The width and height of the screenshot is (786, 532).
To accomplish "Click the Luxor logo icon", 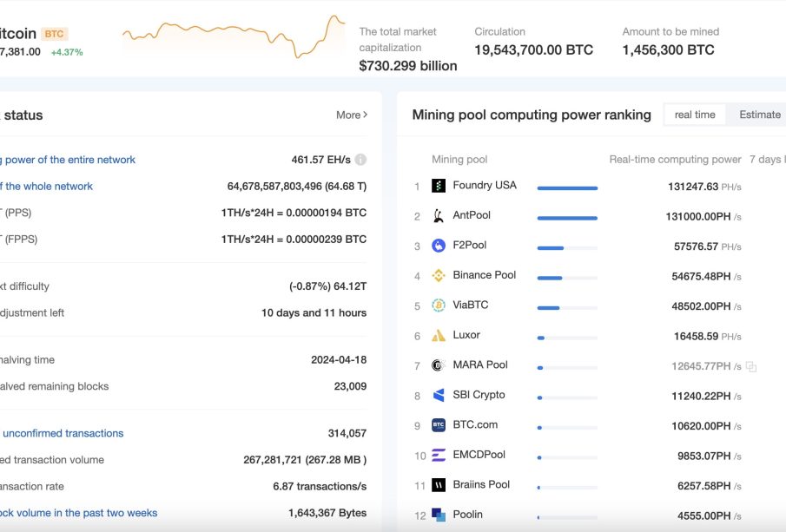I will tap(439, 336).
